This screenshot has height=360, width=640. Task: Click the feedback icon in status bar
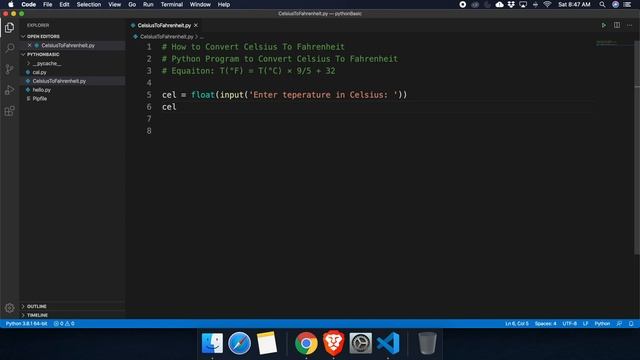click(x=619, y=323)
